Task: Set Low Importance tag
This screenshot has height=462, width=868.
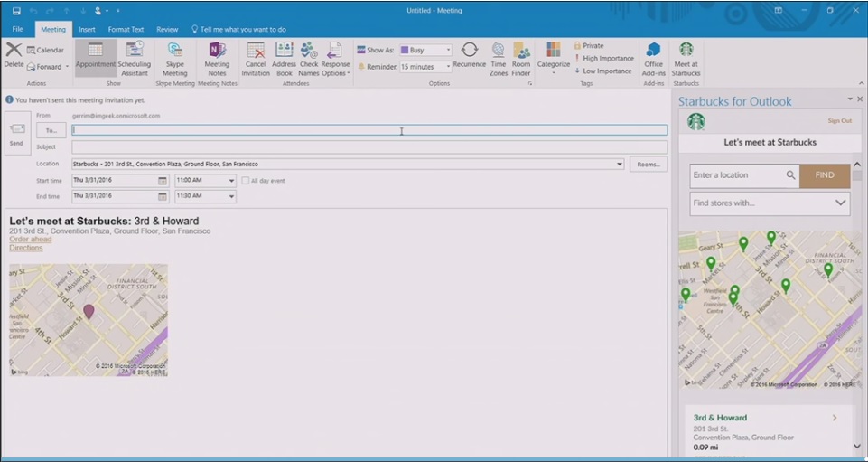Action: pos(603,71)
